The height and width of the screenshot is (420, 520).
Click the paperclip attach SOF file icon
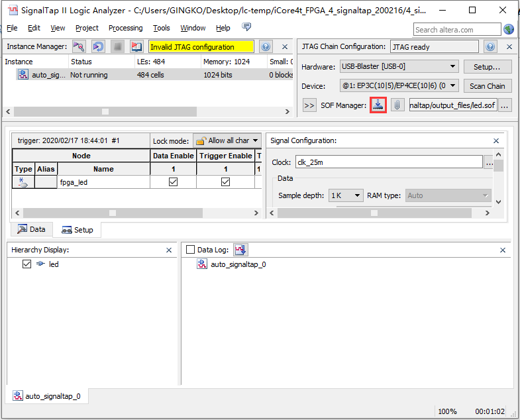coord(397,105)
